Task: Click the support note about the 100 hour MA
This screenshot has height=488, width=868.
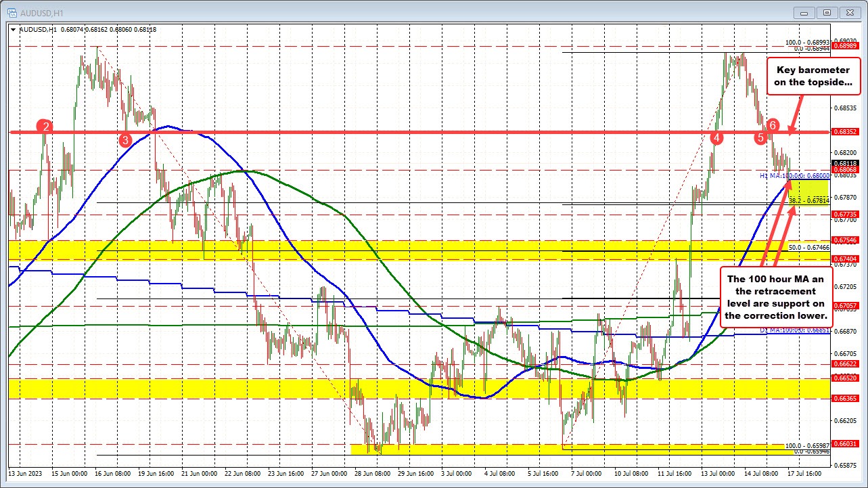Action: (x=775, y=298)
